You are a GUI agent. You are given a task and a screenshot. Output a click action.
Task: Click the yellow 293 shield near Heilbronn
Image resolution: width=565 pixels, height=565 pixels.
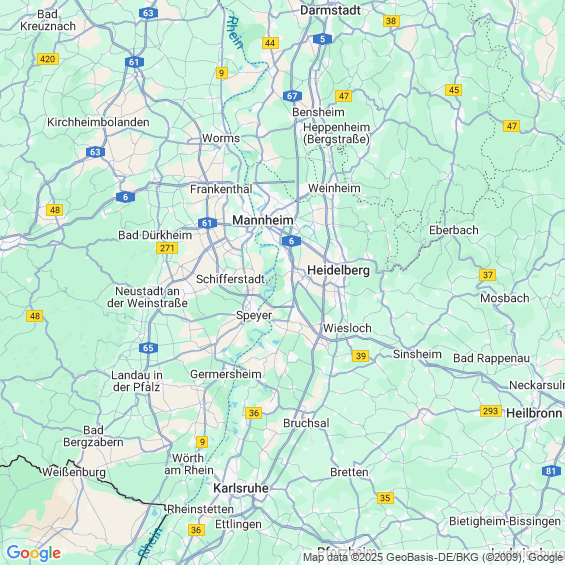(490, 411)
